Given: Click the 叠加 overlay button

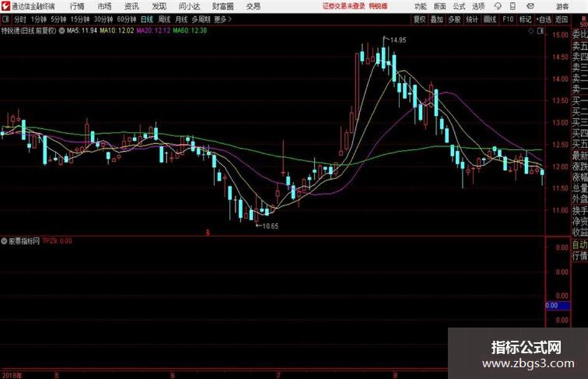Looking at the screenshot, I should point(437,19).
